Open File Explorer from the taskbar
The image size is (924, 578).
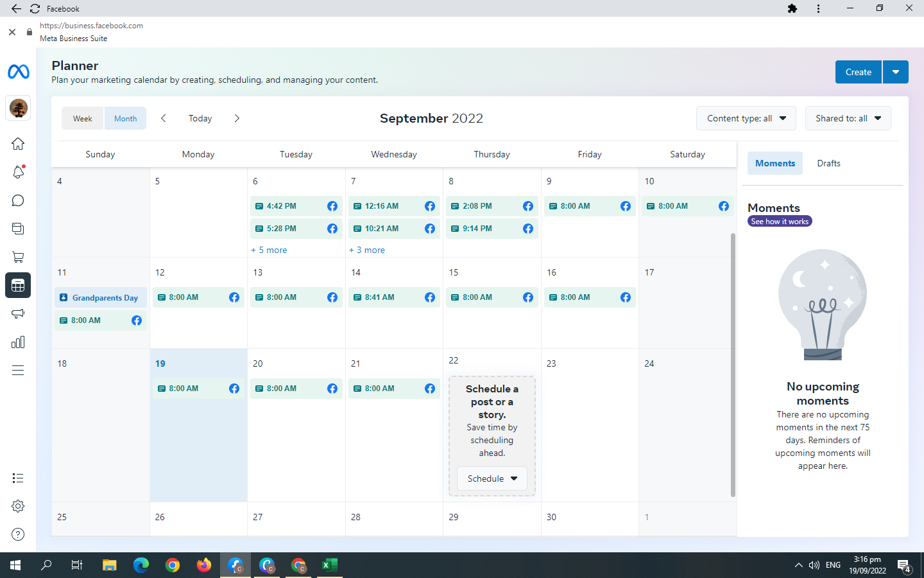tap(110, 565)
